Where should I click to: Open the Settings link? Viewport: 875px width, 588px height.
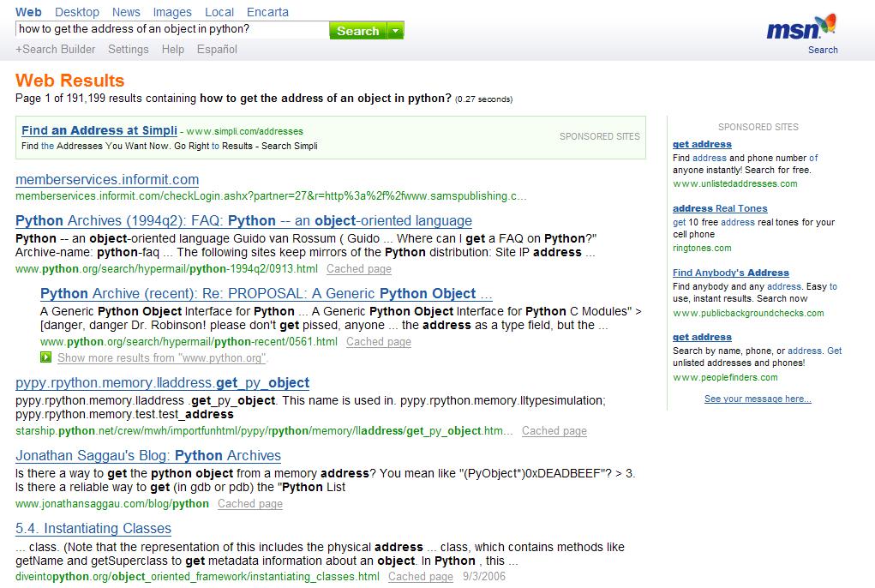129,50
